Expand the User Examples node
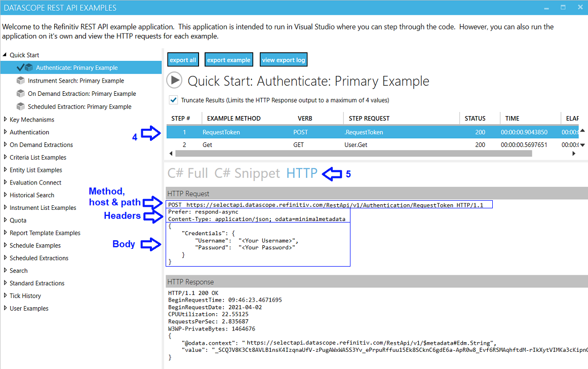 coord(5,308)
